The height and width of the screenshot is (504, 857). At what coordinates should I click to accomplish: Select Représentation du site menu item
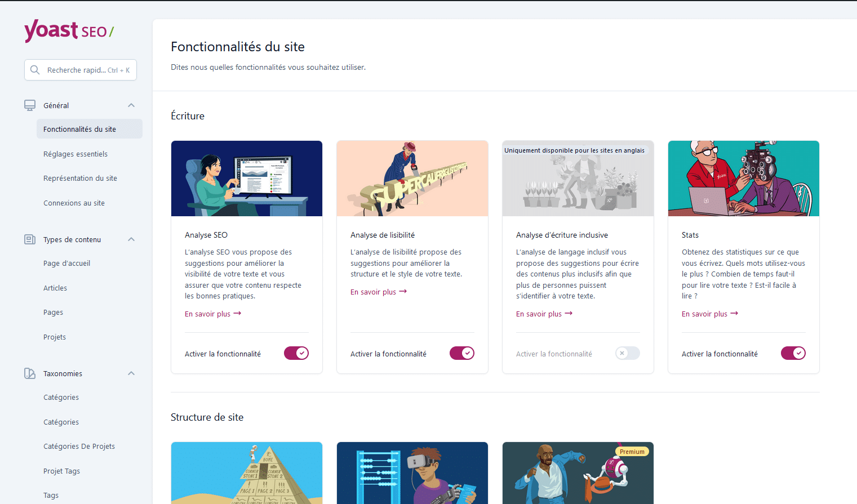[x=81, y=178]
